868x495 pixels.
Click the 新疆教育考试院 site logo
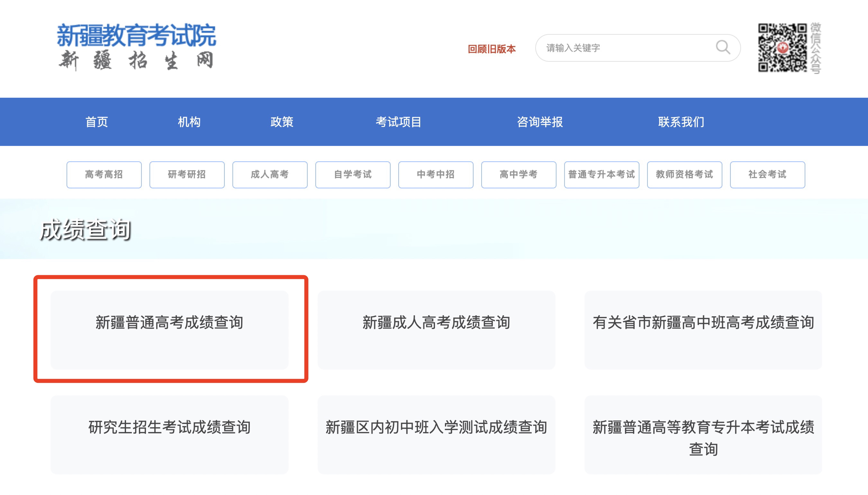(136, 47)
